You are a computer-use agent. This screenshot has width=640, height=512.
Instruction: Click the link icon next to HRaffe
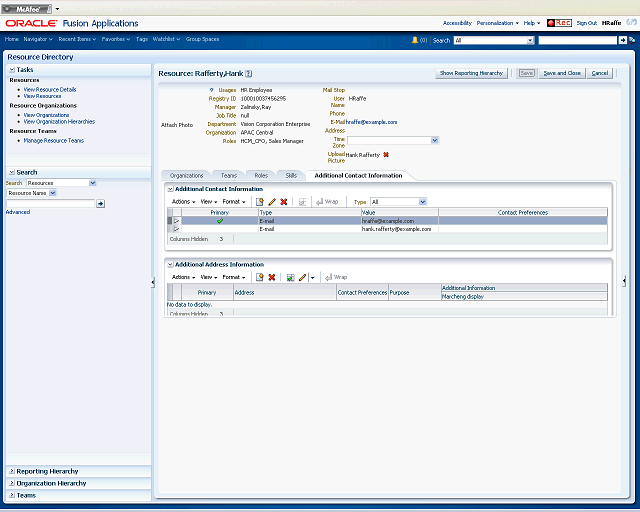coord(632,22)
